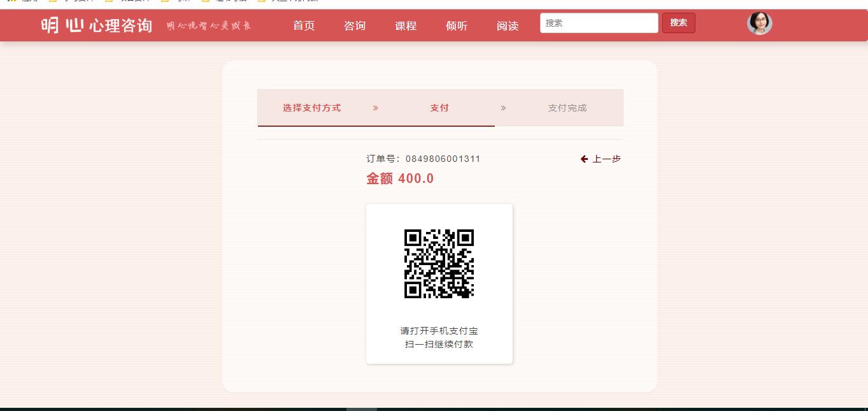Screen dimensions: 868x411
Task: Open the 明心心理咨询 site logo
Action: 97,25
